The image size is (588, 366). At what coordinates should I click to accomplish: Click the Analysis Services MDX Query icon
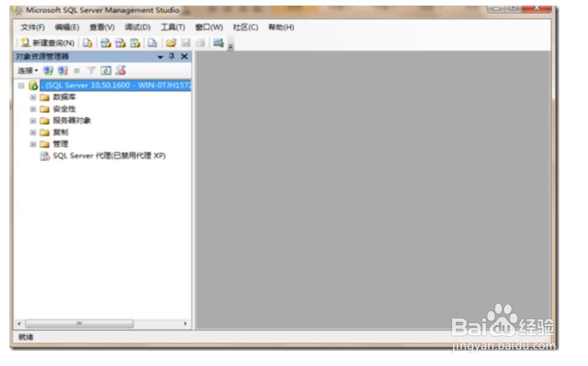(x=106, y=43)
